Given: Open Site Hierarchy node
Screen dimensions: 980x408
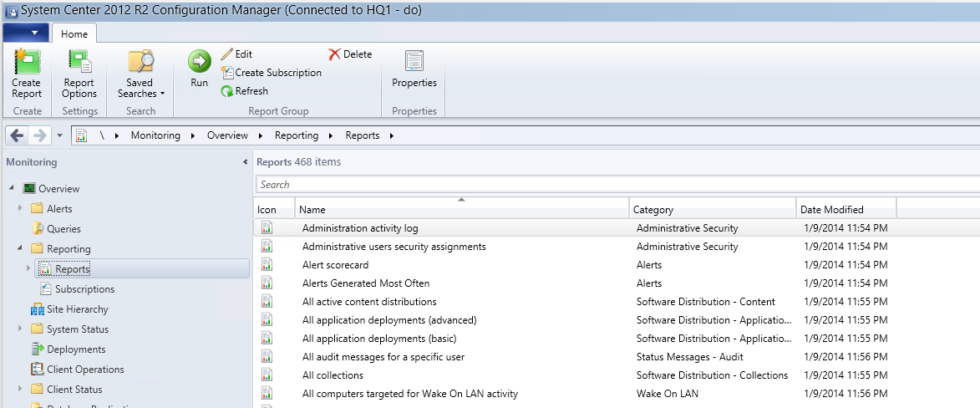Looking at the screenshot, I should click(x=78, y=309).
